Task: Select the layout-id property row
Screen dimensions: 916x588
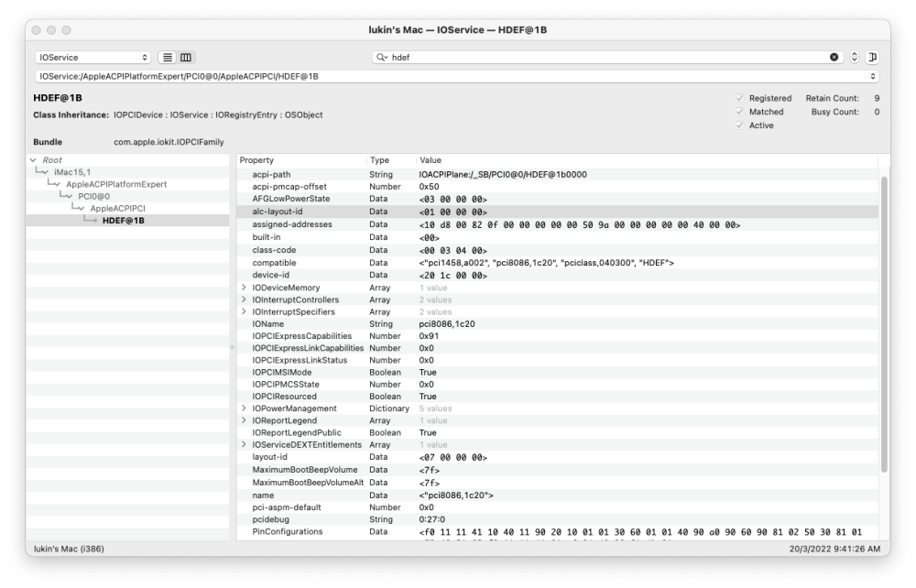Action: pos(557,457)
